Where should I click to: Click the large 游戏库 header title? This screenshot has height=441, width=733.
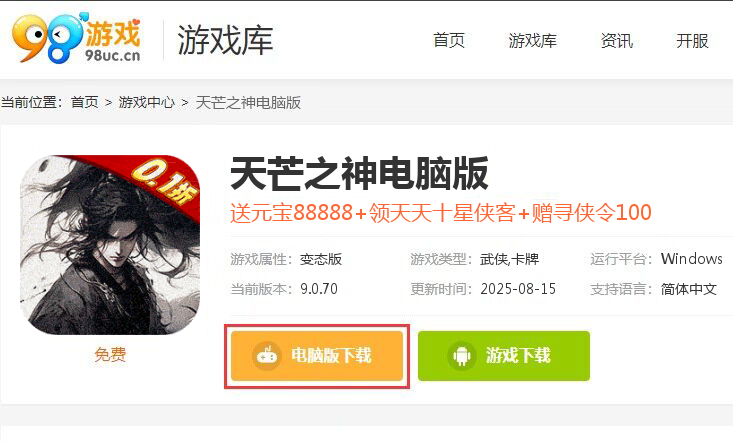tap(225, 41)
